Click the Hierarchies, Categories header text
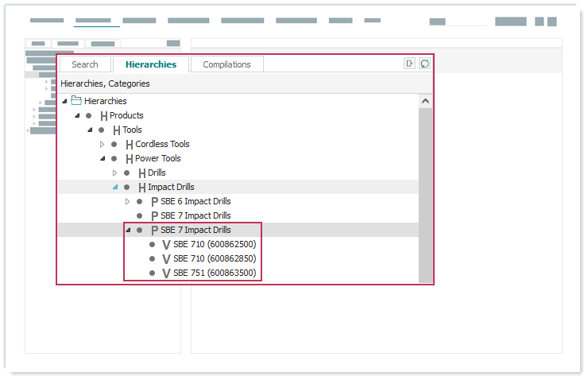Image resolution: width=588 pixels, height=380 pixels. coord(105,83)
